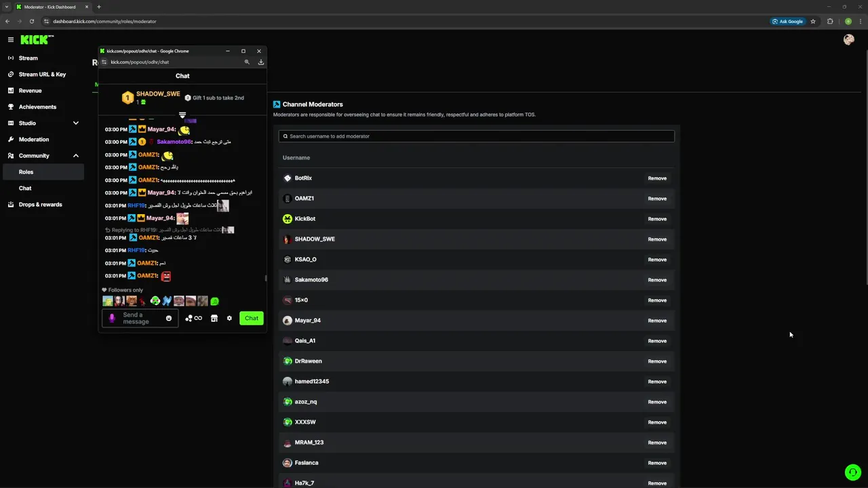The width and height of the screenshot is (868, 488).
Task: Open the green support chat bubble
Action: pos(852,472)
